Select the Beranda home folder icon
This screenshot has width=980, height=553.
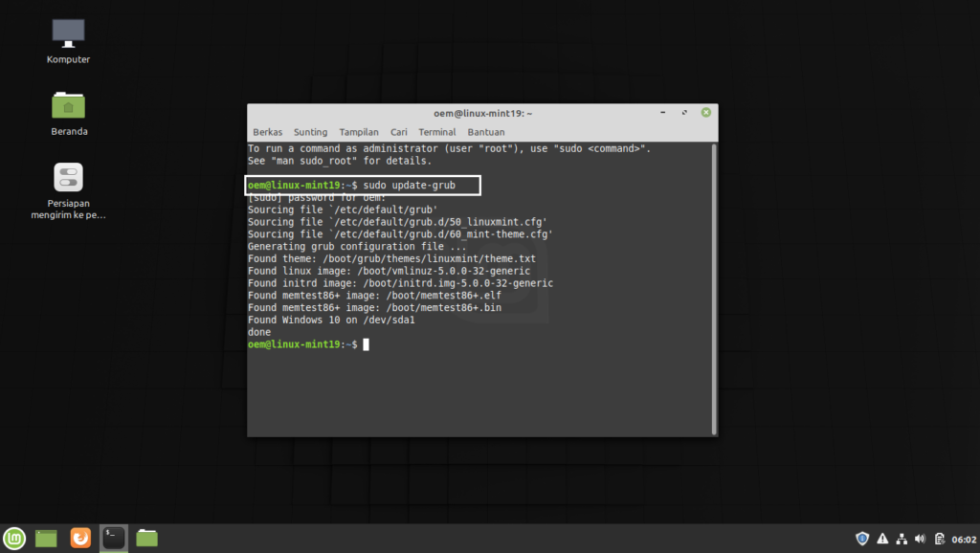click(69, 114)
